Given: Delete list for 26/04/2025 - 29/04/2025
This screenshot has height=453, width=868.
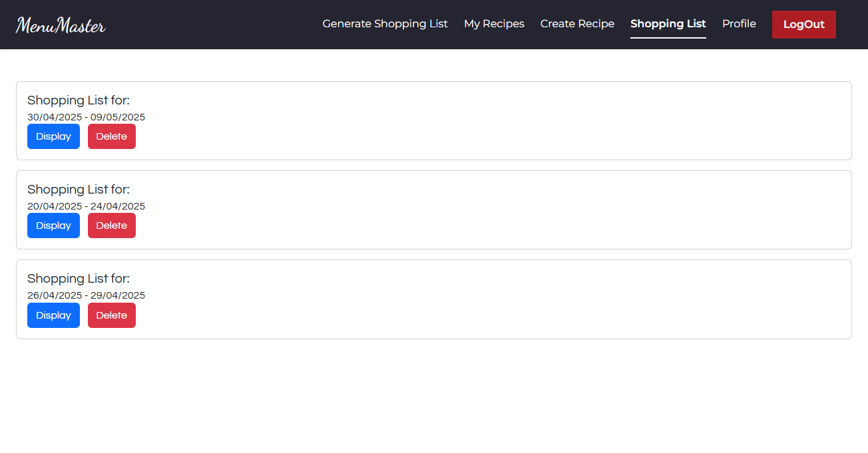Looking at the screenshot, I should pyautogui.click(x=112, y=315).
